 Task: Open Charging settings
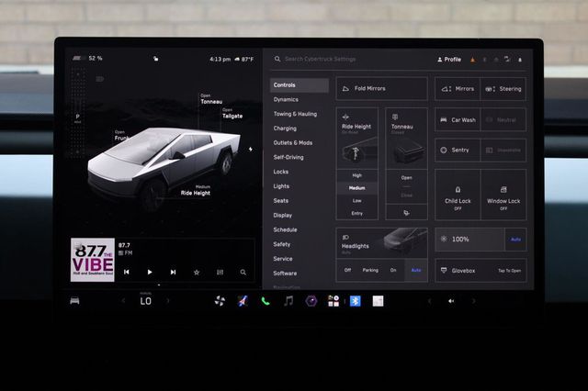[285, 128]
